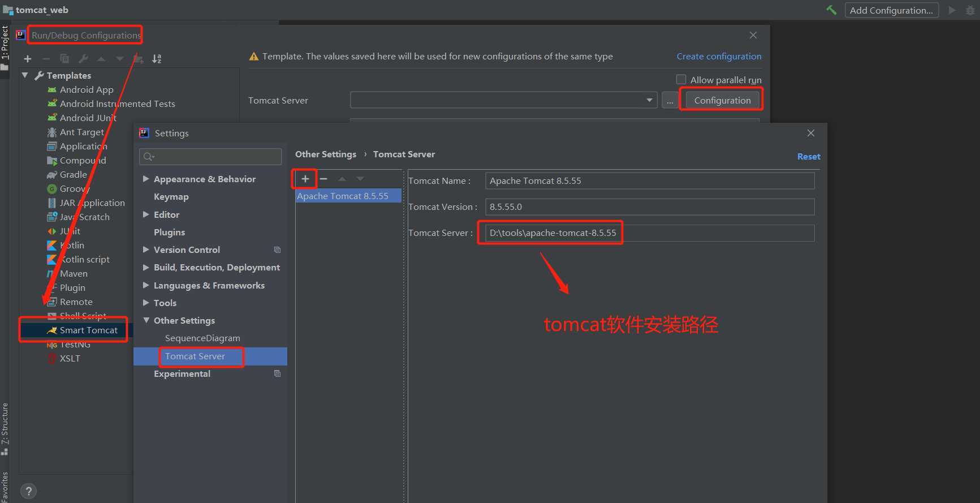Move Tomcat server down in Settings list
This screenshot has width=980, height=503.
pos(360,179)
